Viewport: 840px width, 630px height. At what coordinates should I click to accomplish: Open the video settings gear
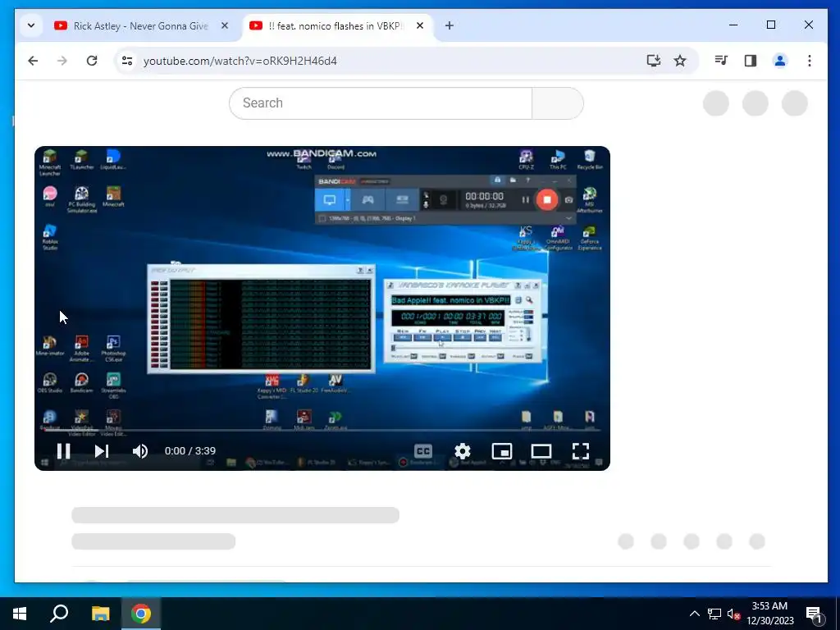pos(463,451)
